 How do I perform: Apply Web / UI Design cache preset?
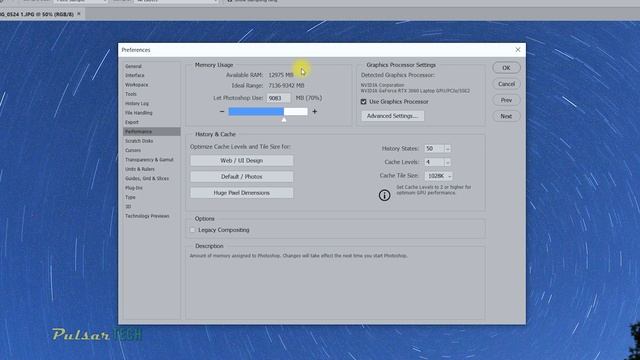click(x=242, y=161)
